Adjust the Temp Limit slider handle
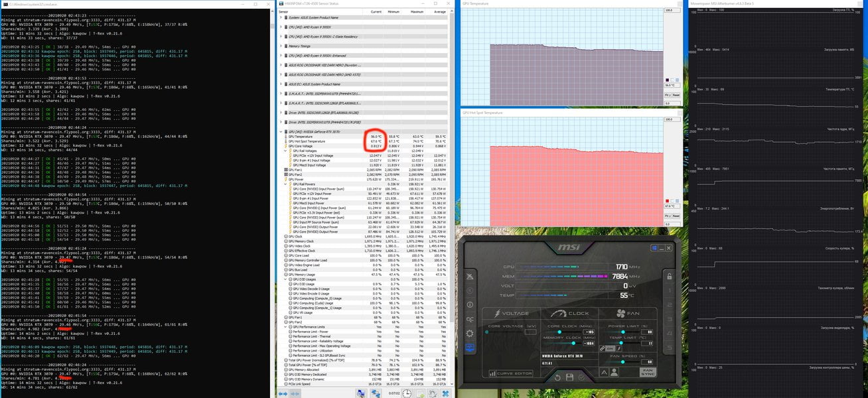 (621, 343)
